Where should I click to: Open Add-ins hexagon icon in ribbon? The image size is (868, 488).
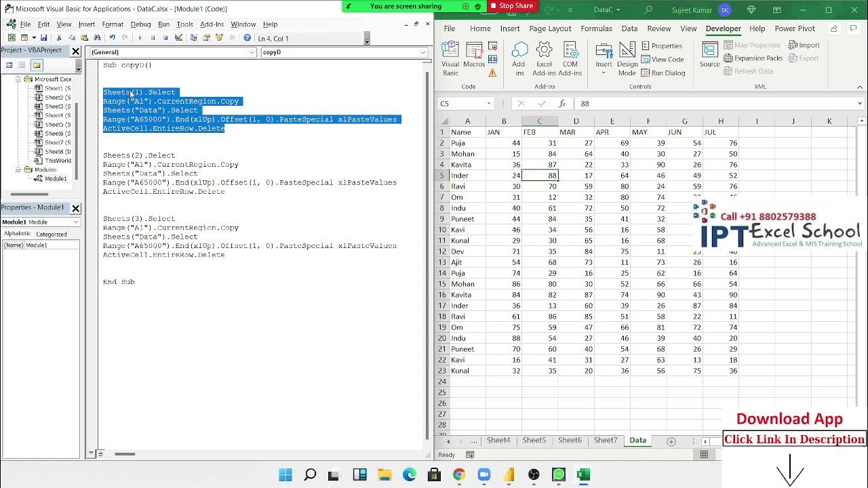pos(519,58)
